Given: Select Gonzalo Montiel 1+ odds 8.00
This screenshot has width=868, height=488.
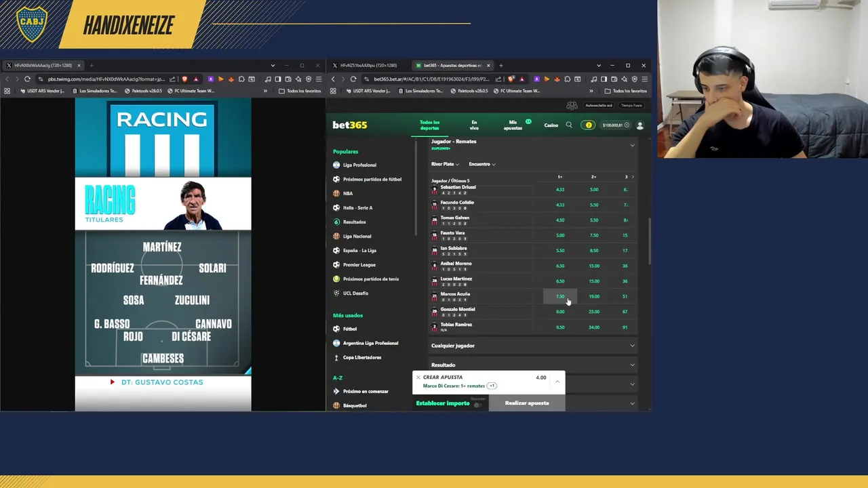Looking at the screenshot, I should click(x=560, y=312).
